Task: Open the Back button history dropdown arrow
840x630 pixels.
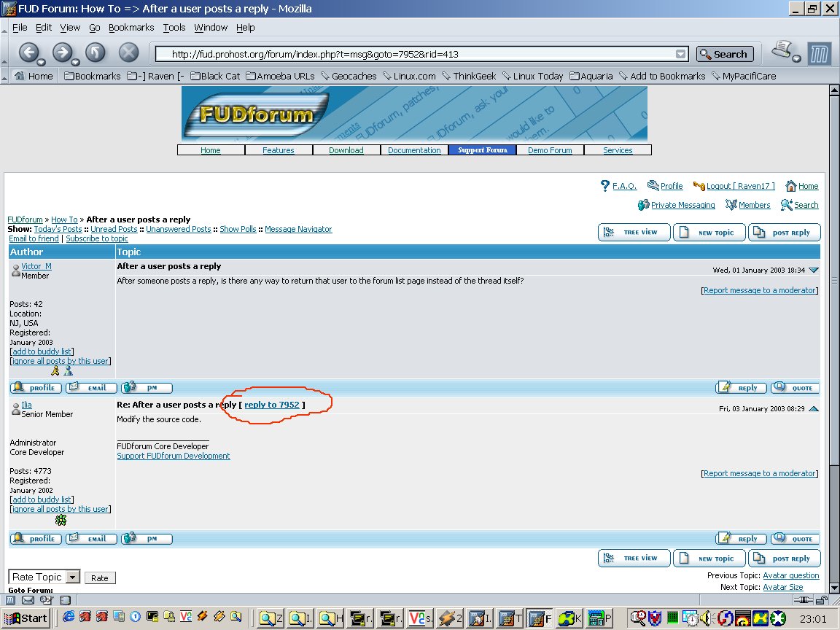Action: [x=42, y=62]
